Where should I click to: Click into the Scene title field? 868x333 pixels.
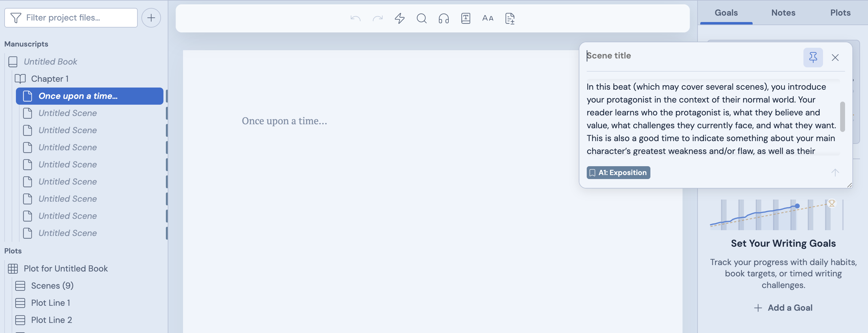click(691, 56)
